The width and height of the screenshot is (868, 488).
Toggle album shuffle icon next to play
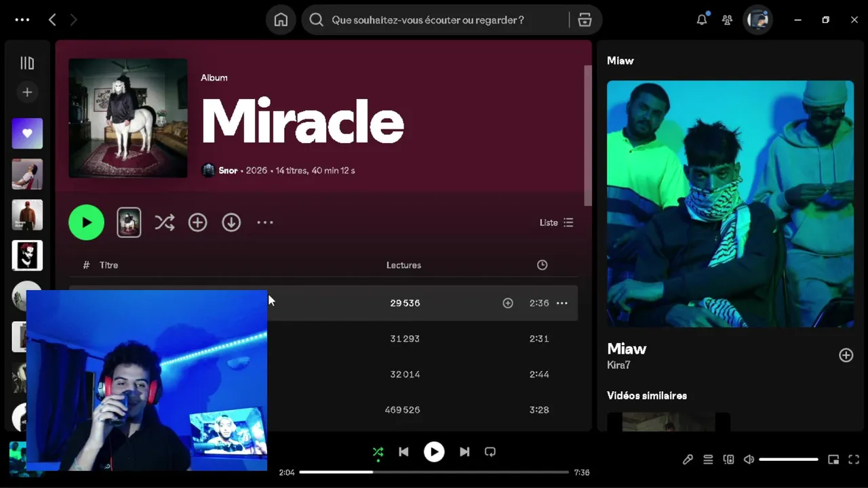[164, 222]
